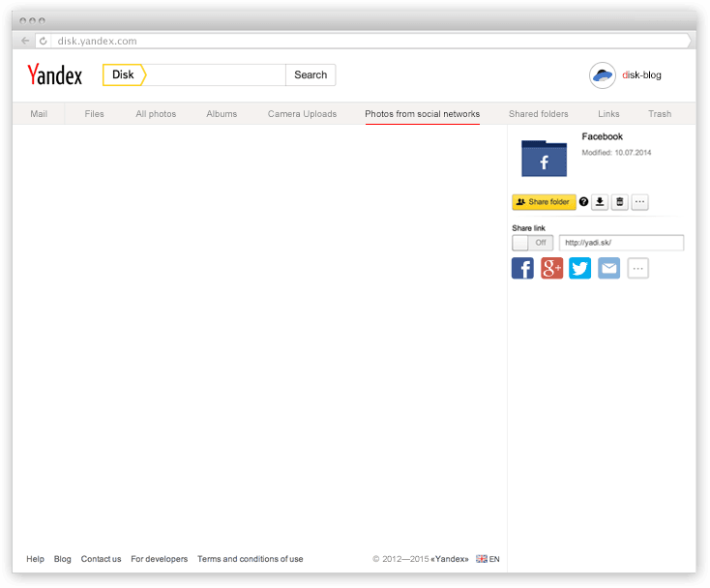The height and width of the screenshot is (588, 710).
Task: Switch to the Albums tab
Action: coord(222,114)
